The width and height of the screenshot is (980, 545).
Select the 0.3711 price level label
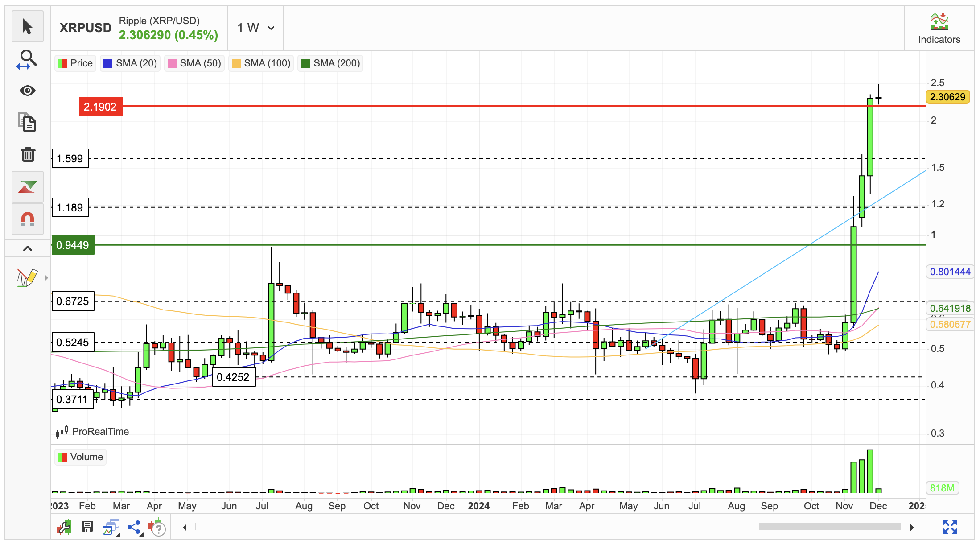73,399
